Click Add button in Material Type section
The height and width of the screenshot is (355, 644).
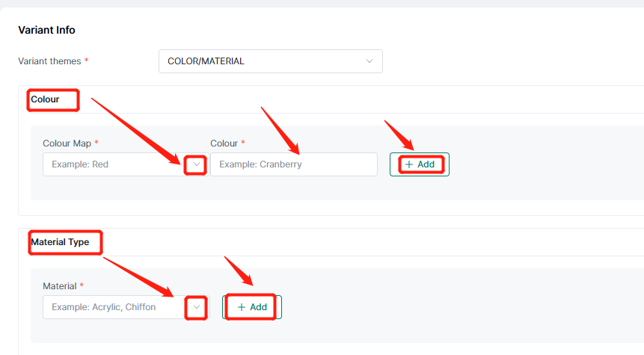pos(252,307)
